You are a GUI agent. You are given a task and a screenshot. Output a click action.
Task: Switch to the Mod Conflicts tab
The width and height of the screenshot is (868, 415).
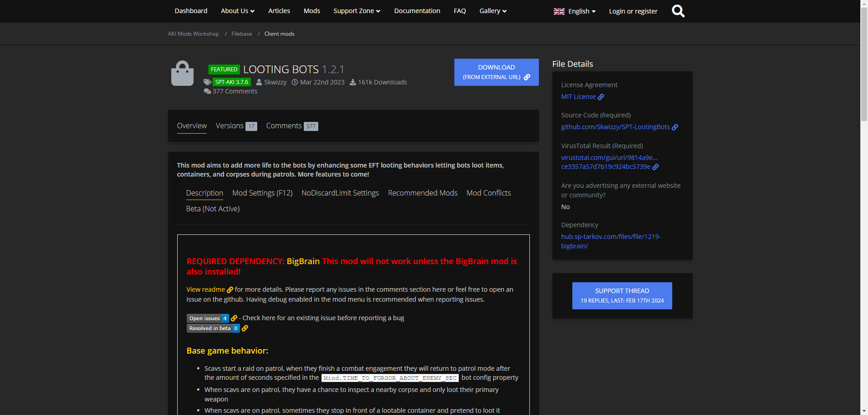click(488, 193)
